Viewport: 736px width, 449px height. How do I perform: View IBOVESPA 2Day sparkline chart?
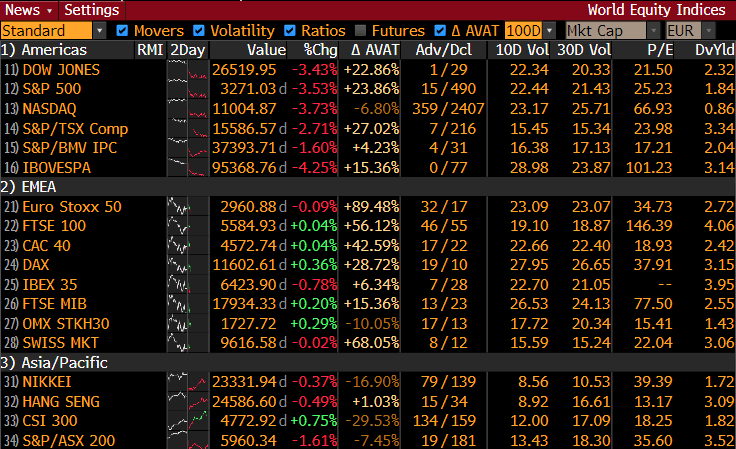188,167
